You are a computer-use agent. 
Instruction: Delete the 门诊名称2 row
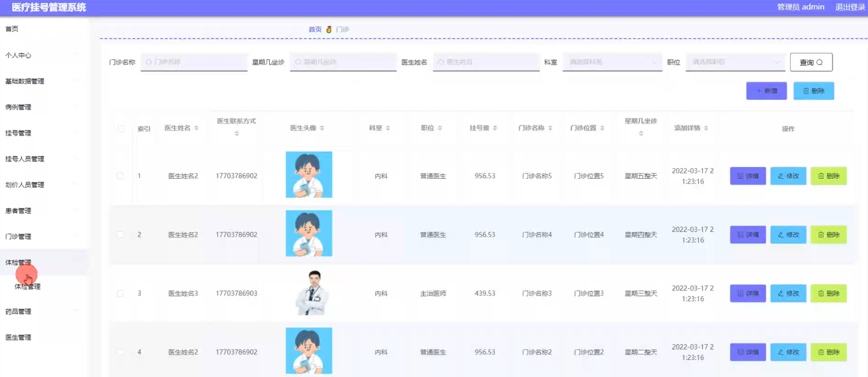(x=829, y=352)
